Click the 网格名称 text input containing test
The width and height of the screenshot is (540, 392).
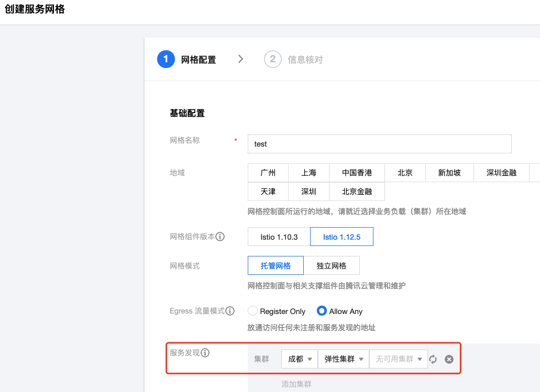pos(379,144)
